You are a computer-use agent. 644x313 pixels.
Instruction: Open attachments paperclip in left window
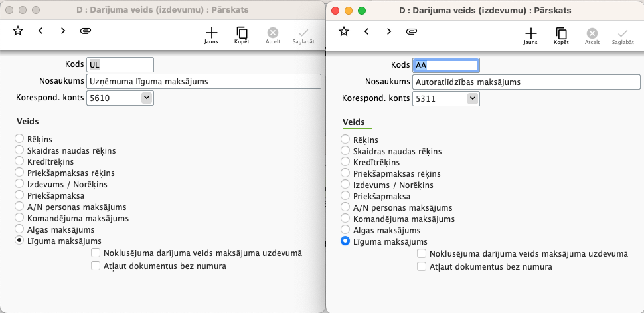[86, 31]
